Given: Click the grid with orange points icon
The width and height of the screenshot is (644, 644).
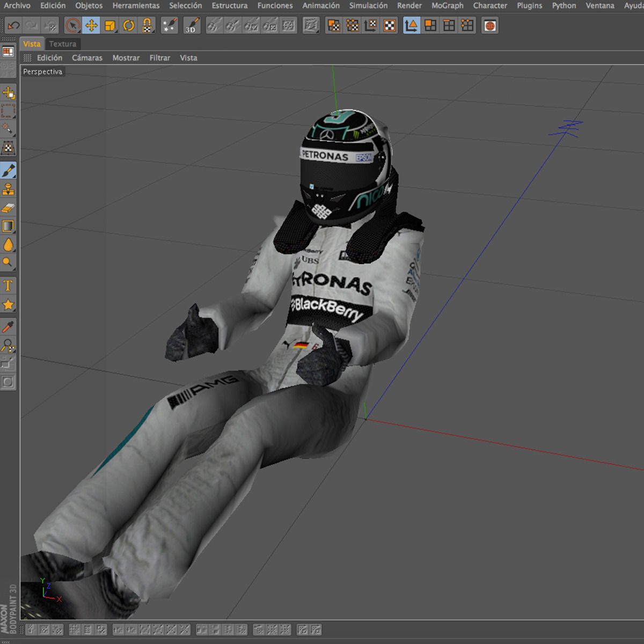Looking at the screenshot, I should [x=467, y=25].
